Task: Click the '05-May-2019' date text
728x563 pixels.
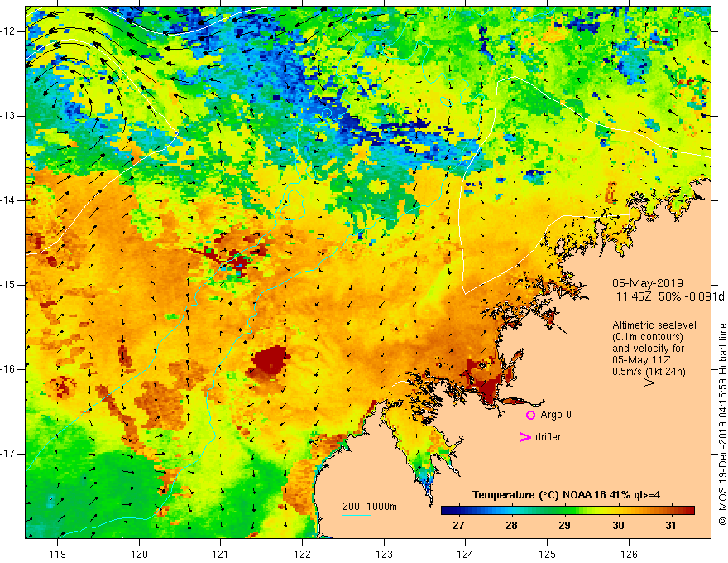Action: [x=648, y=283]
